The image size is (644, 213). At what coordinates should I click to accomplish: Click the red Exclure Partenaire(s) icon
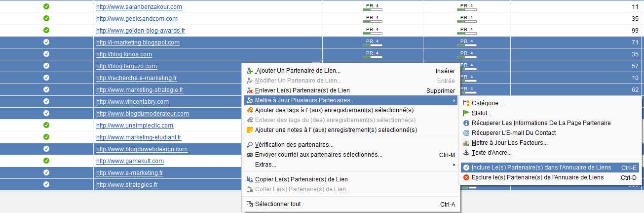pyautogui.click(x=466, y=177)
